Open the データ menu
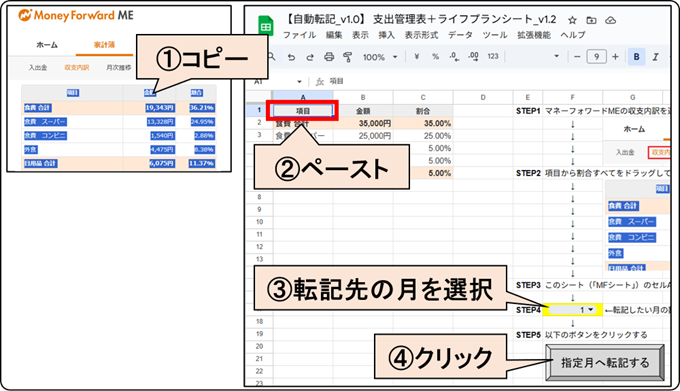This screenshot has height=391, width=680. (460, 35)
